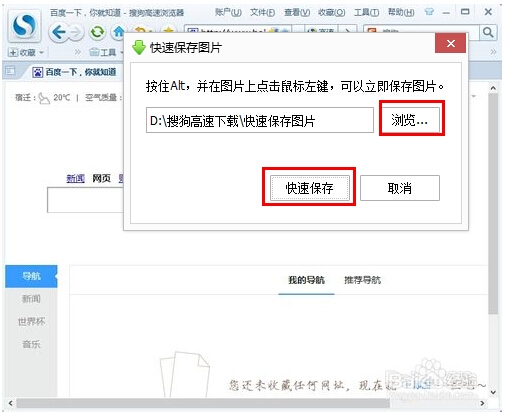Viewport: 507px width, 415px height.
Task: Open the 账户(U) menu
Action: (x=228, y=12)
